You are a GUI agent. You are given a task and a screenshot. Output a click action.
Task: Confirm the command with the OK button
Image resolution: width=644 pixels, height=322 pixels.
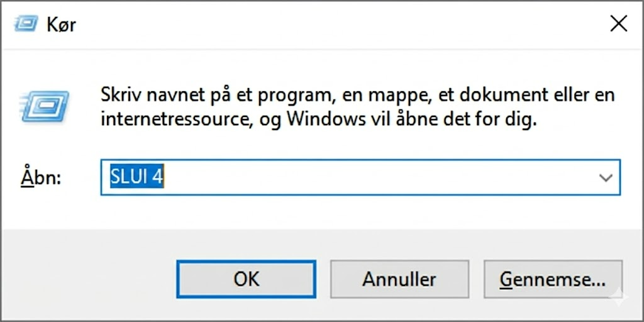[246, 279]
